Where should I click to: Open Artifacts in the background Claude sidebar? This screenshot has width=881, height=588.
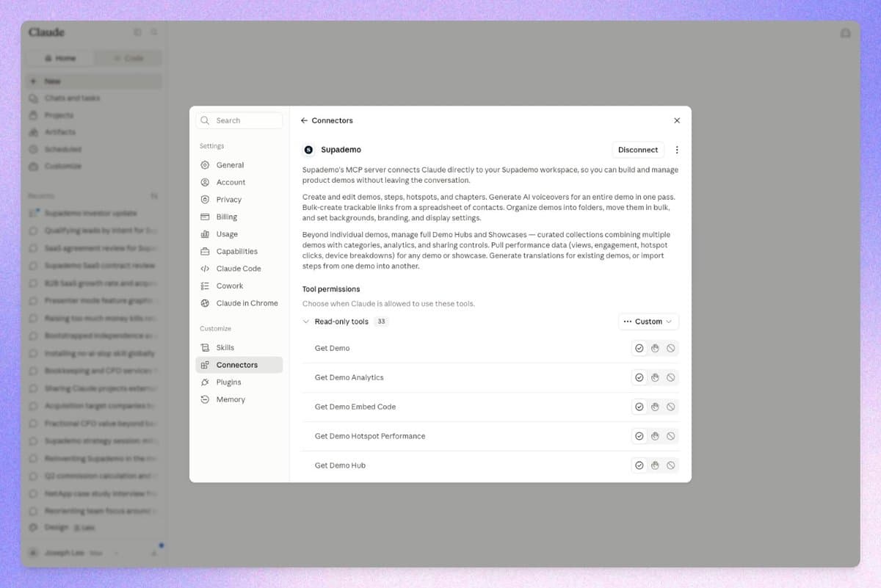click(94, 132)
